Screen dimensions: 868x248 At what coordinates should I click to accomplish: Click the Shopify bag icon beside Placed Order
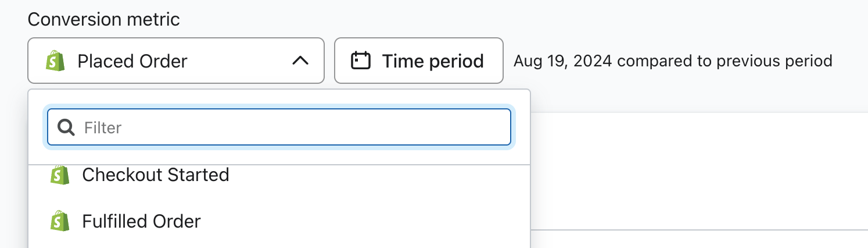[x=54, y=61]
